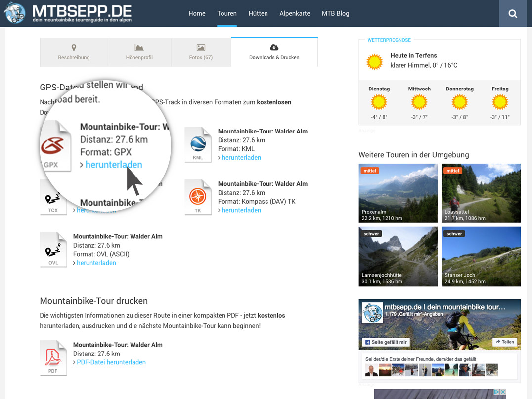
Task: Download the OVL (ASCII) track
Action: click(96, 263)
